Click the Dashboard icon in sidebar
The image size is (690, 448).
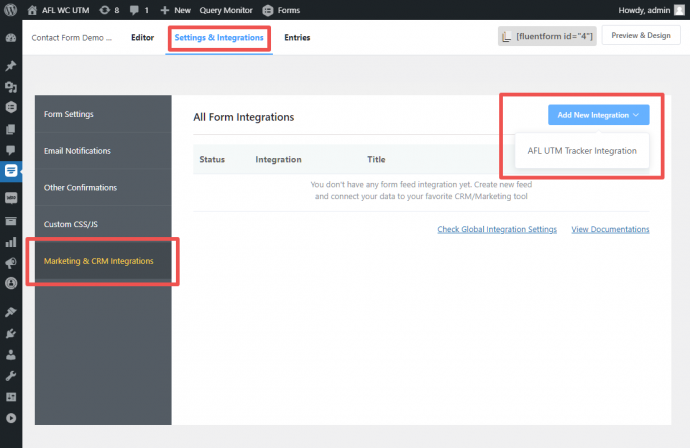tap(11, 38)
